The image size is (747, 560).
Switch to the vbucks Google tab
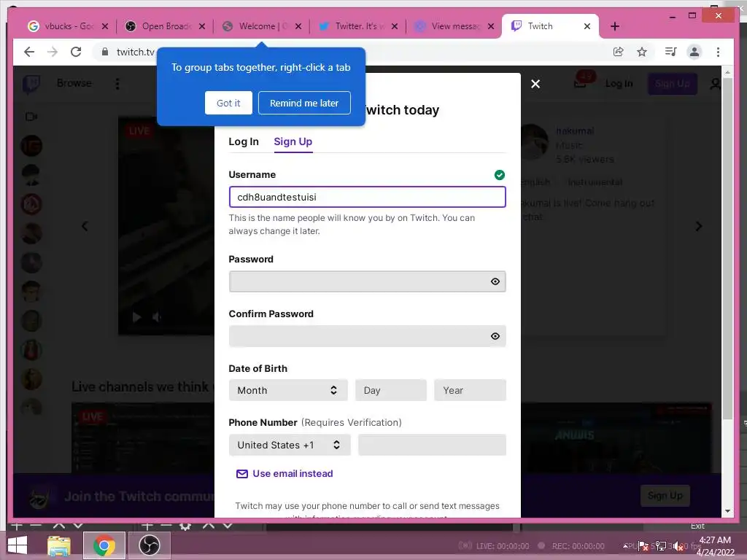[x=68, y=26]
